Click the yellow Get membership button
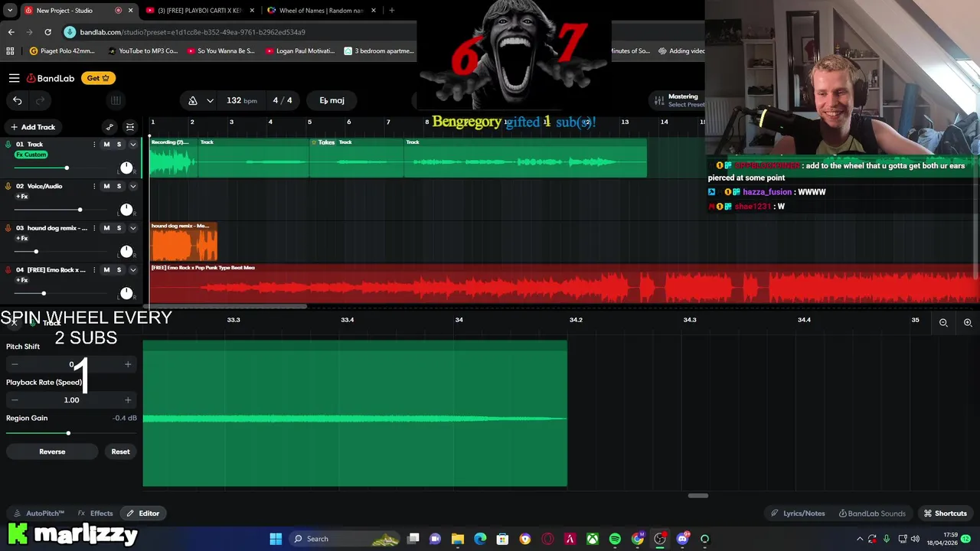The image size is (980, 551). pos(98,78)
